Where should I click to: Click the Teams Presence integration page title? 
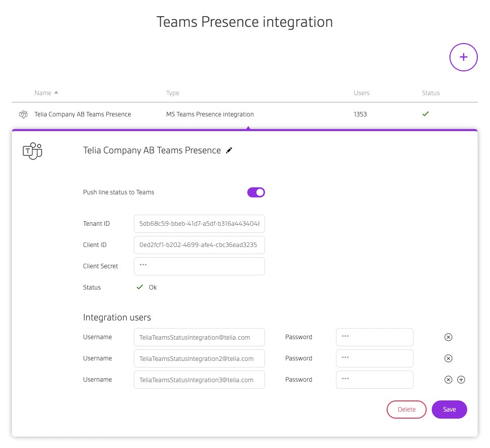[x=244, y=22]
